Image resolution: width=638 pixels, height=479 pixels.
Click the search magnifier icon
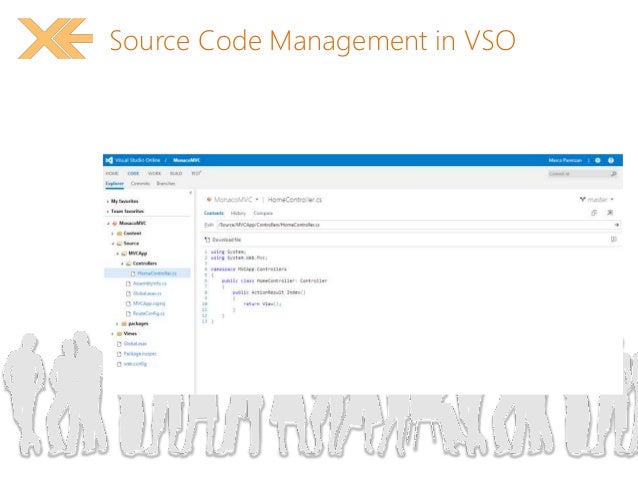point(614,174)
